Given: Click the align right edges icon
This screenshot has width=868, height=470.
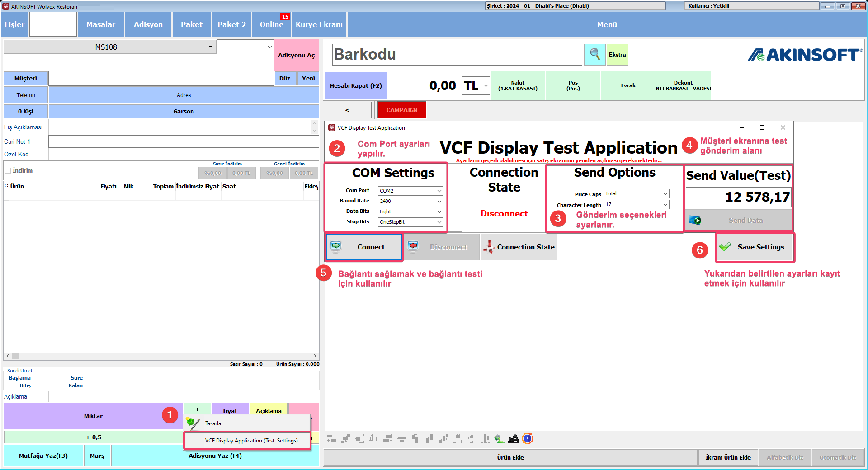Looking at the screenshot, I should (387, 438).
